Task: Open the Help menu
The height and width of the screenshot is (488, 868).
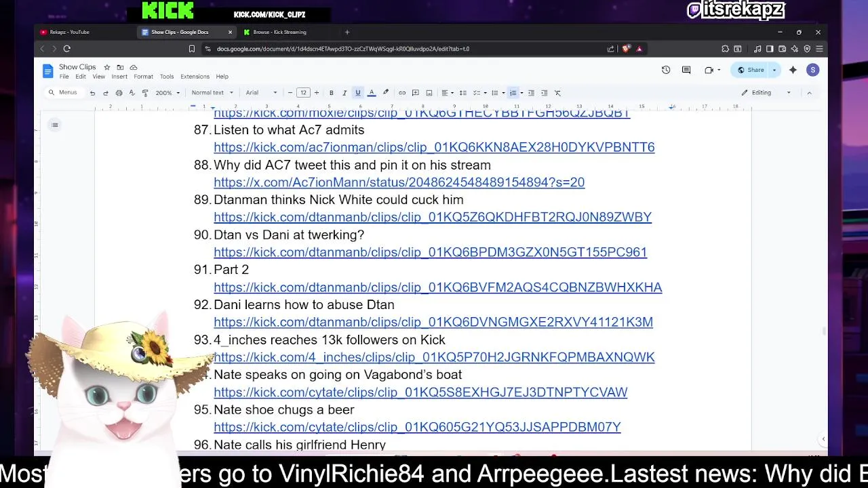Action: (x=222, y=77)
